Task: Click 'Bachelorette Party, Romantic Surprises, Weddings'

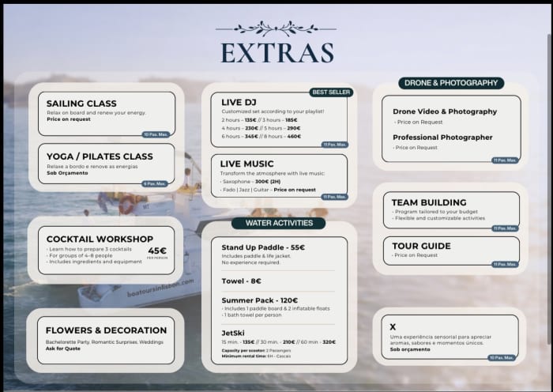Action: (104, 342)
